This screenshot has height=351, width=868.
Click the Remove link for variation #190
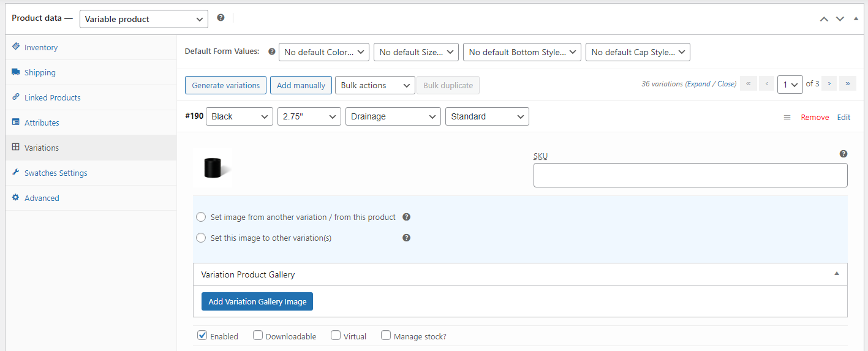click(815, 118)
